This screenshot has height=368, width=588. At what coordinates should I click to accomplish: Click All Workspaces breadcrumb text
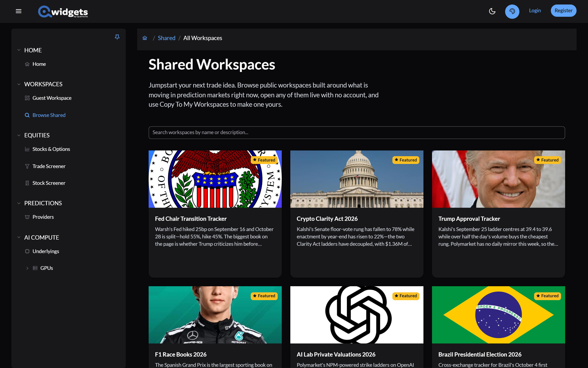tap(203, 38)
